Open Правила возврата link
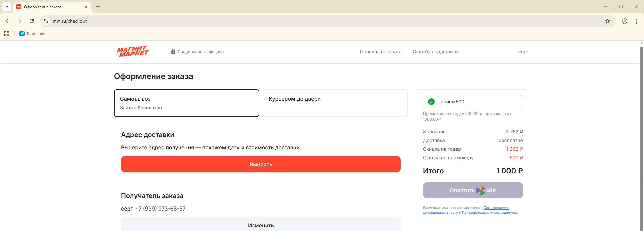Viewport: 644px width, 231px height. [x=381, y=52]
